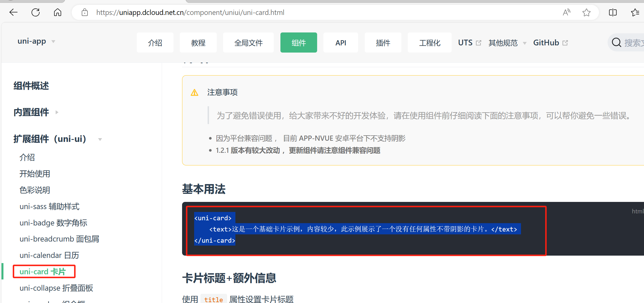The height and width of the screenshot is (303, 644).
Task: Switch to the 全局文件 tab
Action: 248,43
